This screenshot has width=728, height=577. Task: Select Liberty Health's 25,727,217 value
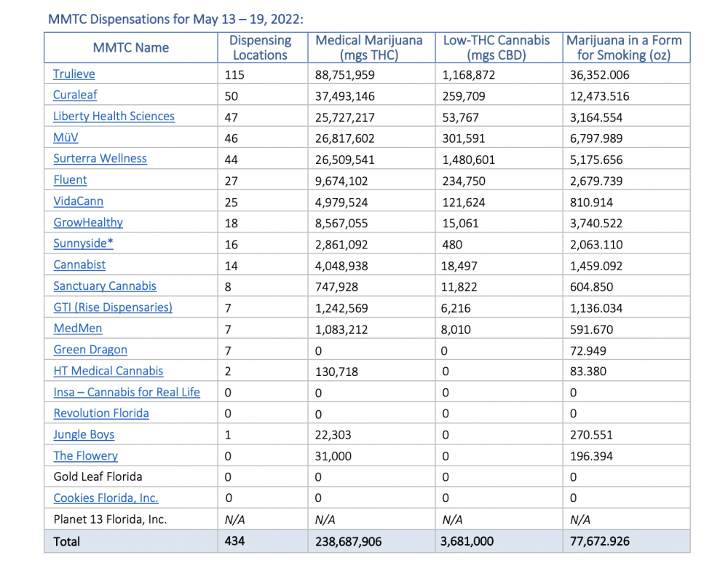(x=345, y=117)
